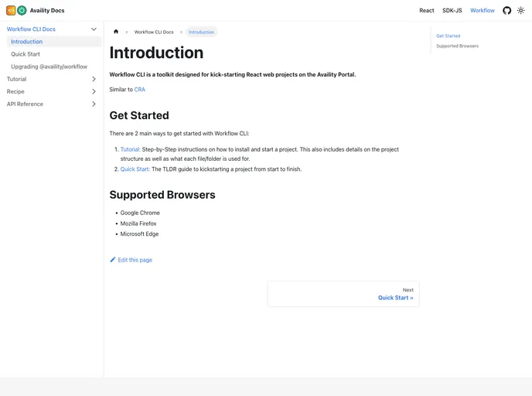Open the GitHub repository icon

(x=507, y=11)
